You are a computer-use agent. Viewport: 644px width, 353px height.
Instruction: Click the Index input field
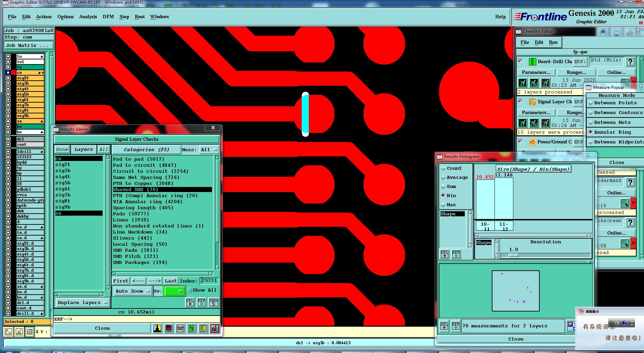(210, 280)
